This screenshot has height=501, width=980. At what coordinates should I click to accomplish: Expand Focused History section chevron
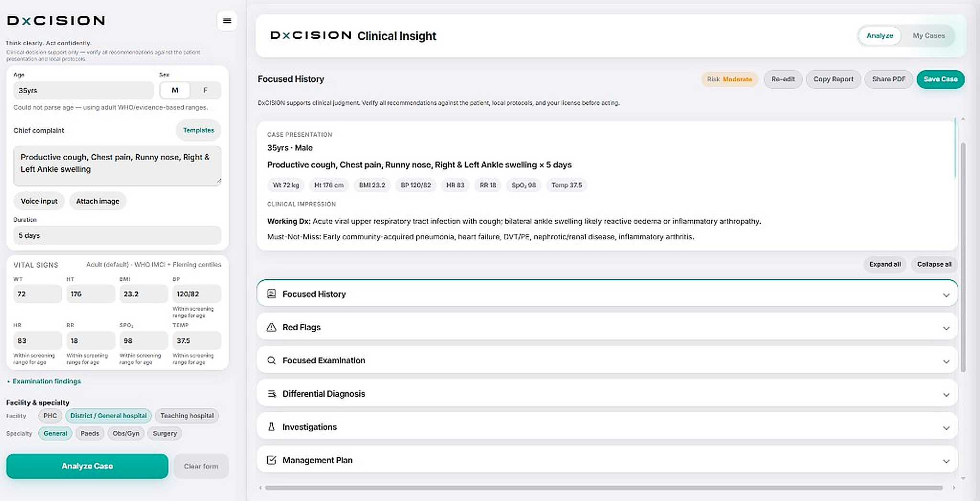(946, 295)
